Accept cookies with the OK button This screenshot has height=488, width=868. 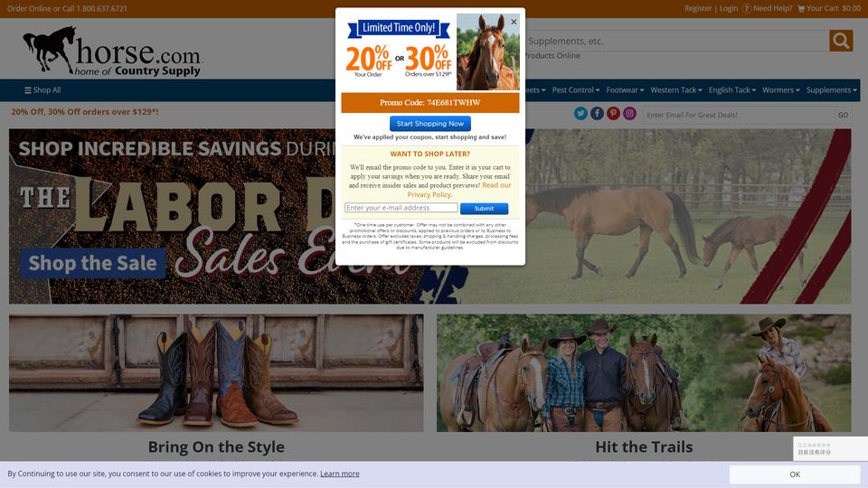point(795,474)
